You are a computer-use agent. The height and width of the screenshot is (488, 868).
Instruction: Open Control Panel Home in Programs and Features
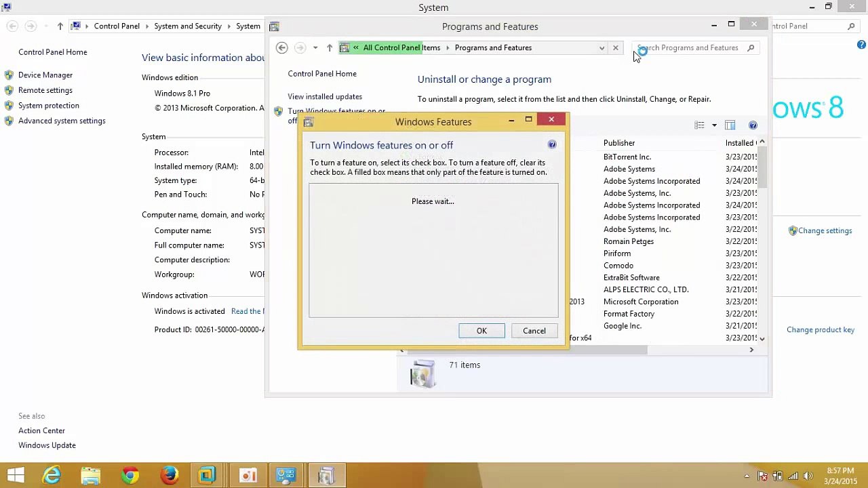pos(322,73)
